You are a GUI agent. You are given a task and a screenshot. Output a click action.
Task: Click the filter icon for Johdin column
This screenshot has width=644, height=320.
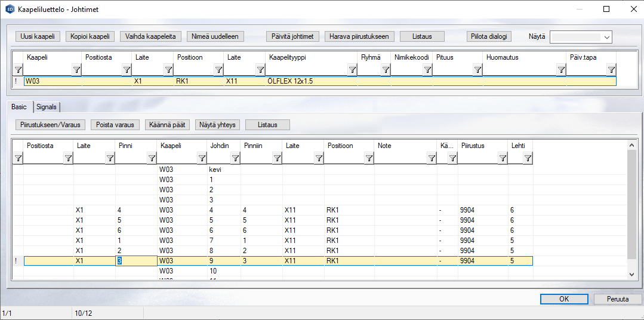(x=235, y=158)
